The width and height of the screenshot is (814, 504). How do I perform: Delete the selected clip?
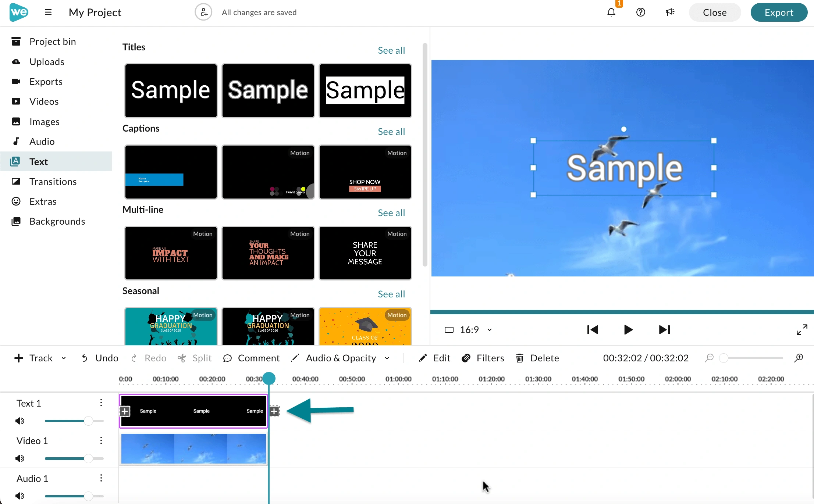pyautogui.click(x=537, y=358)
